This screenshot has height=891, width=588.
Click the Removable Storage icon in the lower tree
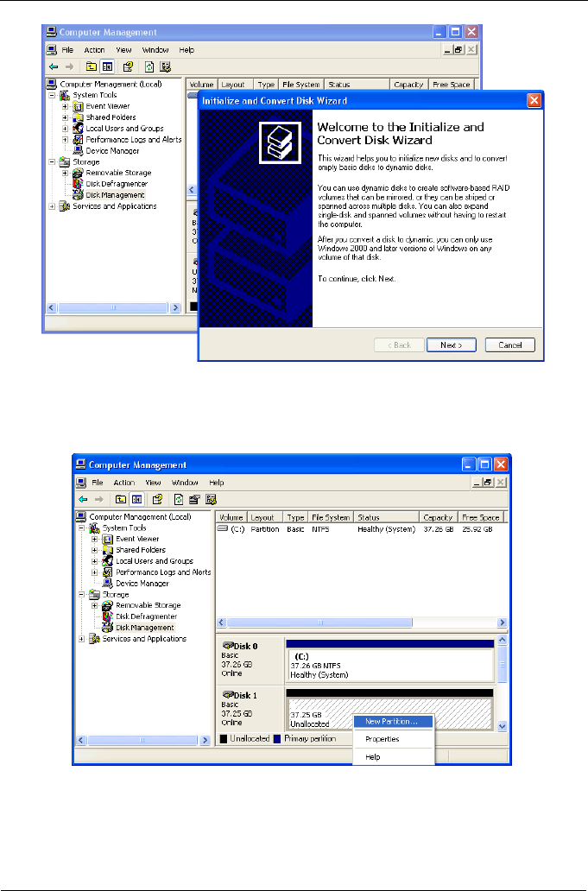[x=107, y=605]
